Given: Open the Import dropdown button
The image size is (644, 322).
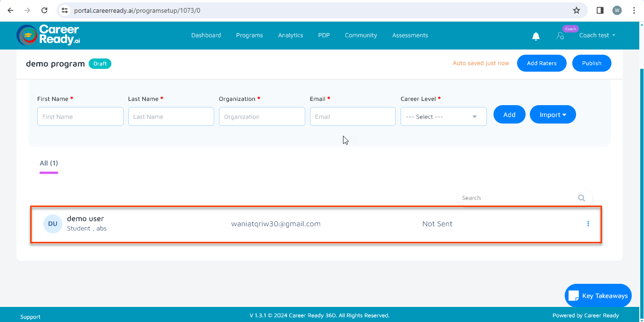Looking at the screenshot, I should 552,115.
